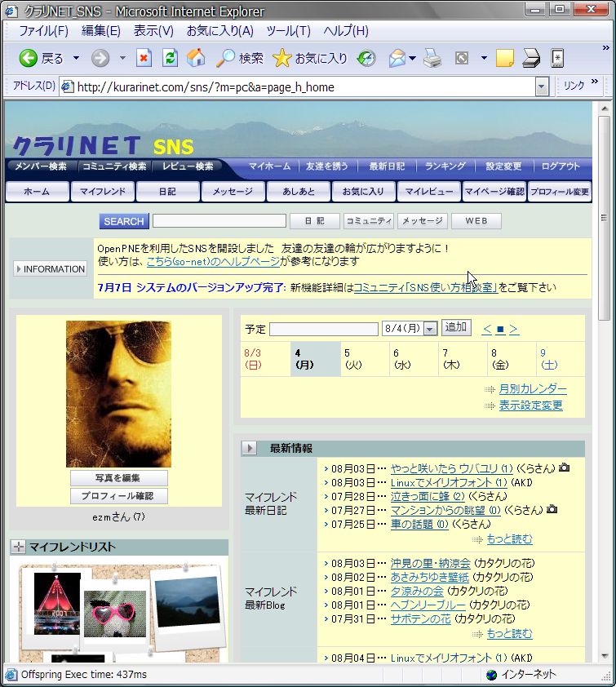This screenshot has width=616, height=687.
Task: Click the pink heart sunglasses friend photo
Action: point(115,614)
